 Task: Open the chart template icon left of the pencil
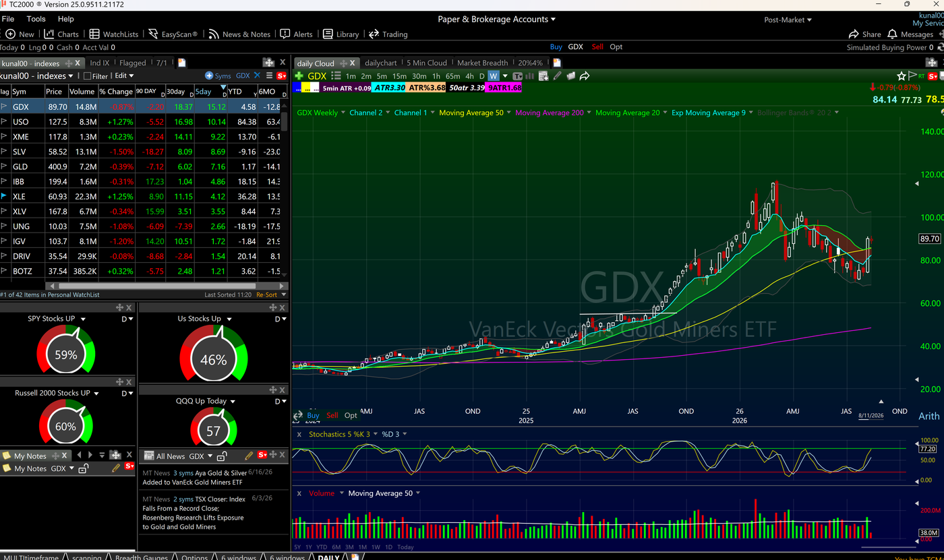[543, 76]
